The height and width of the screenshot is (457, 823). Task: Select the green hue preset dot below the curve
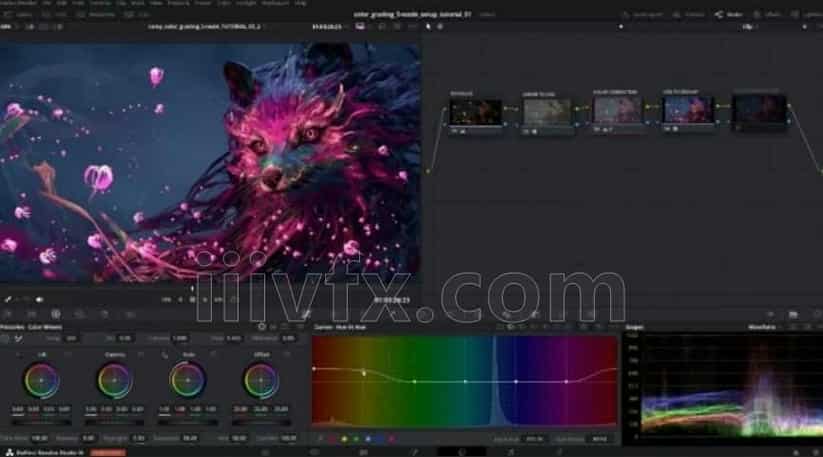click(356, 439)
